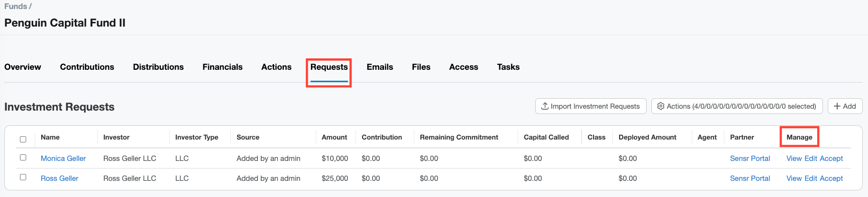Click the plus icon in Add button
Viewport: 868px width, 197px height.
coord(837,106)
